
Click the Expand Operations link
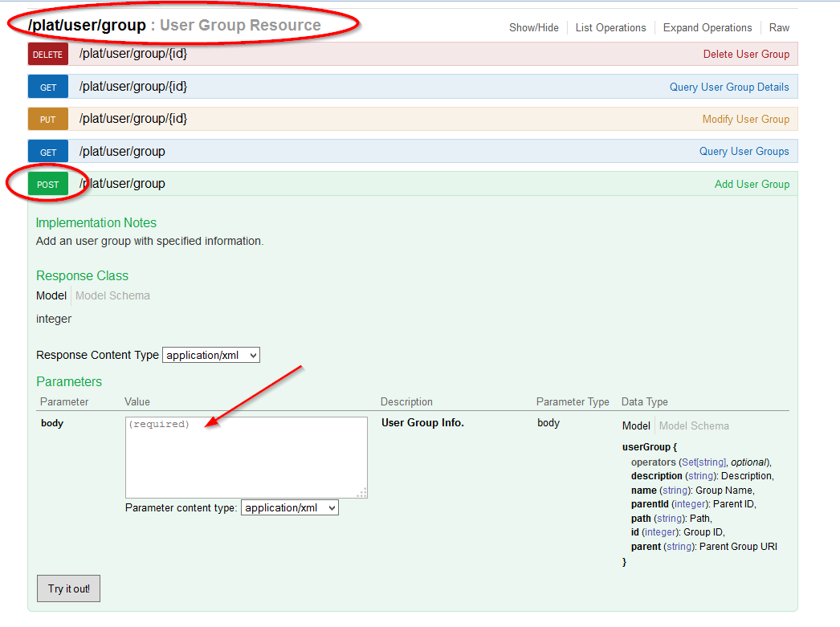point(707,27)
